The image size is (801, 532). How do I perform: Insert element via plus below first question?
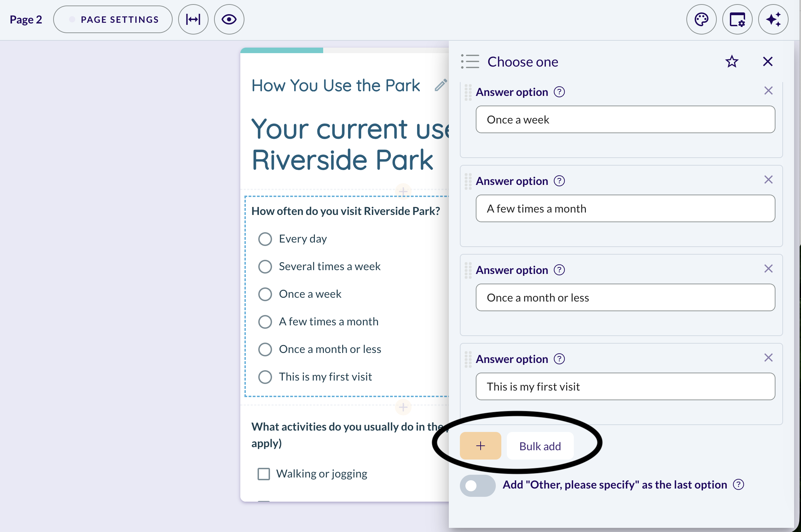[x=403, y=407]
